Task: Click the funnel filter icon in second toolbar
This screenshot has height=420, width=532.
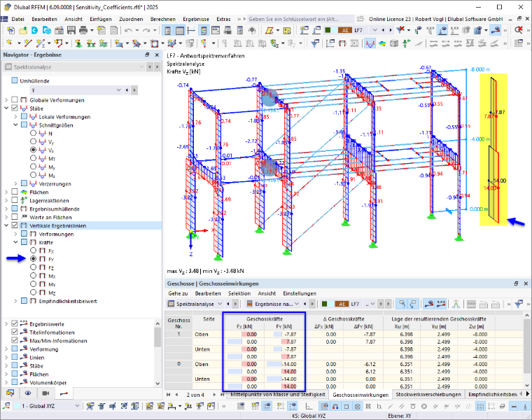Action: pyautogui.click(x=315, y=43)
